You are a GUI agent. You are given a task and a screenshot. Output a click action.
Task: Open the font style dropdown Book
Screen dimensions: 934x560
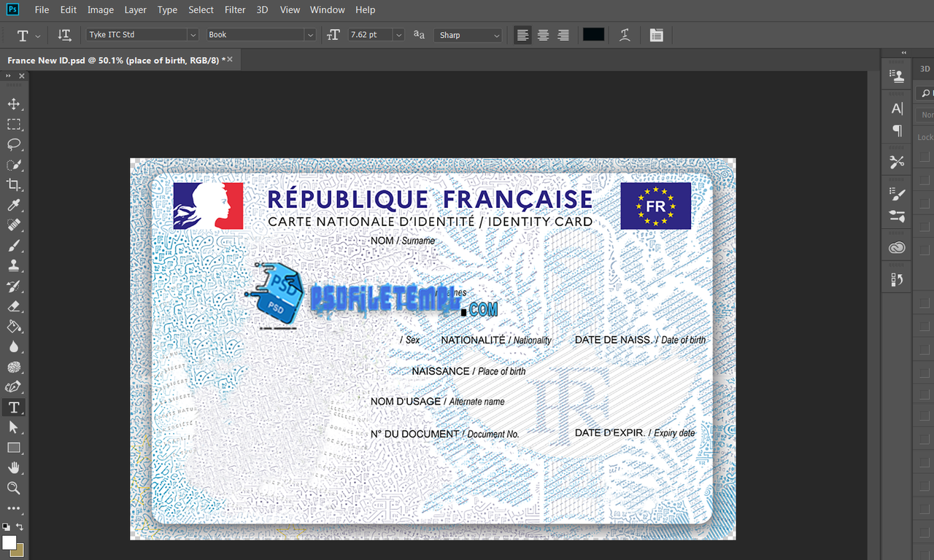pyautogui.click(x=261, y=35)
